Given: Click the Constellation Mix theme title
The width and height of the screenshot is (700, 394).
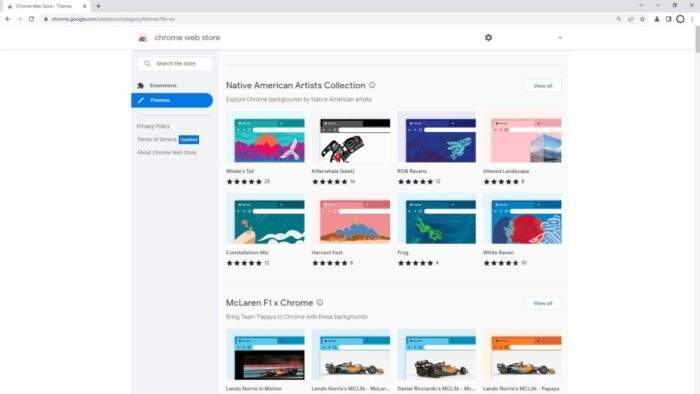Looking at the screenshot, I should (247, 253).
